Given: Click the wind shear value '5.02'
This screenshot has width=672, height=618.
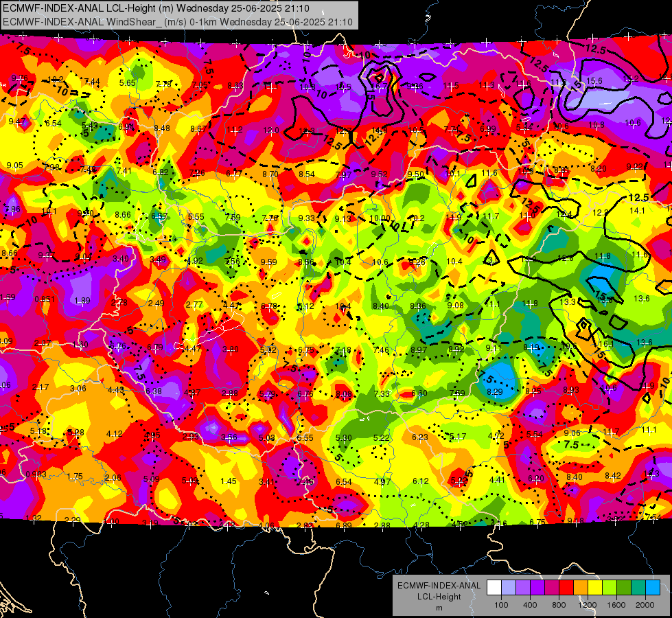Looking at the screenshot, I should 268,350.
